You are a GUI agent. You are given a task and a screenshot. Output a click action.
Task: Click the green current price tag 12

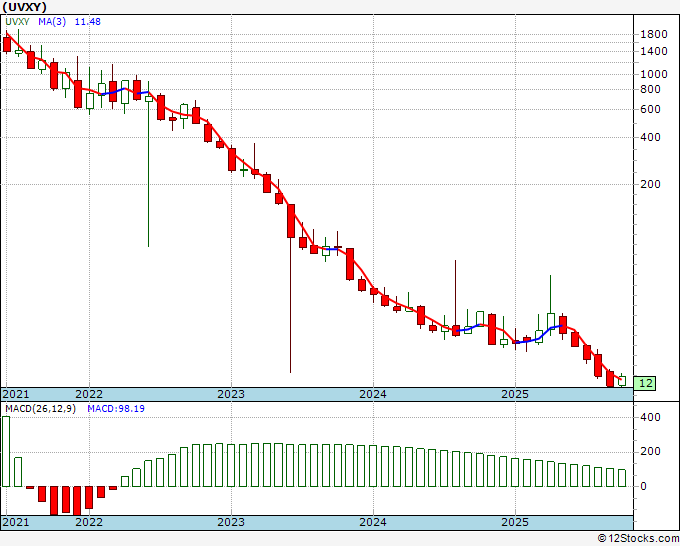pos(645,383)
